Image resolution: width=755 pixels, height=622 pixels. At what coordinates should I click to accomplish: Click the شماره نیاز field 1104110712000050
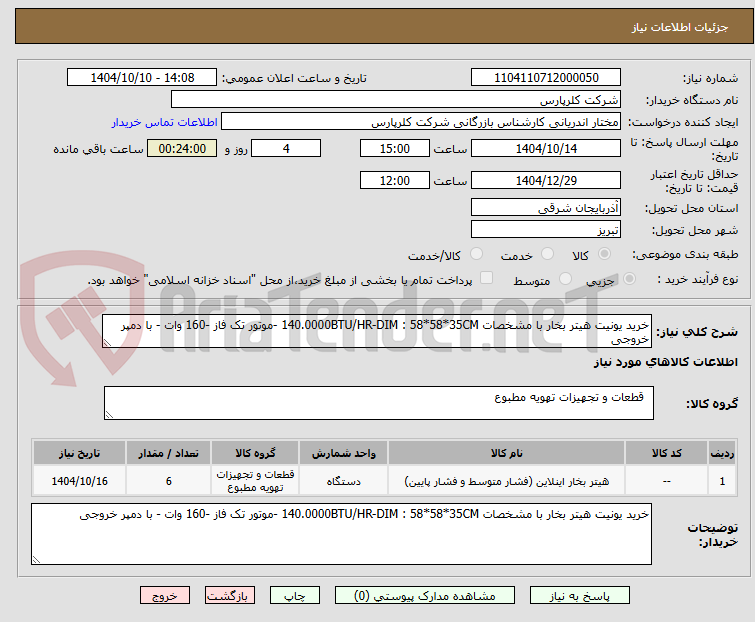[546, 78]
